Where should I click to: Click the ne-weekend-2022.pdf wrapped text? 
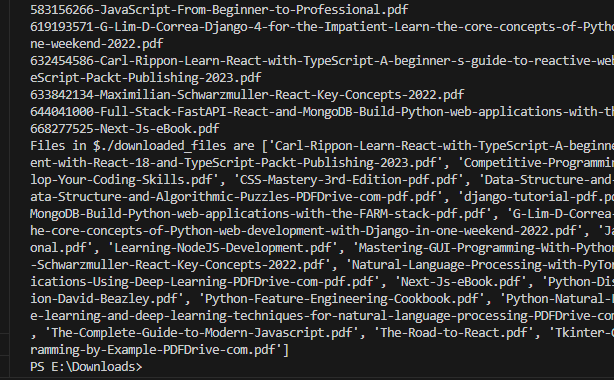[97, 43]
